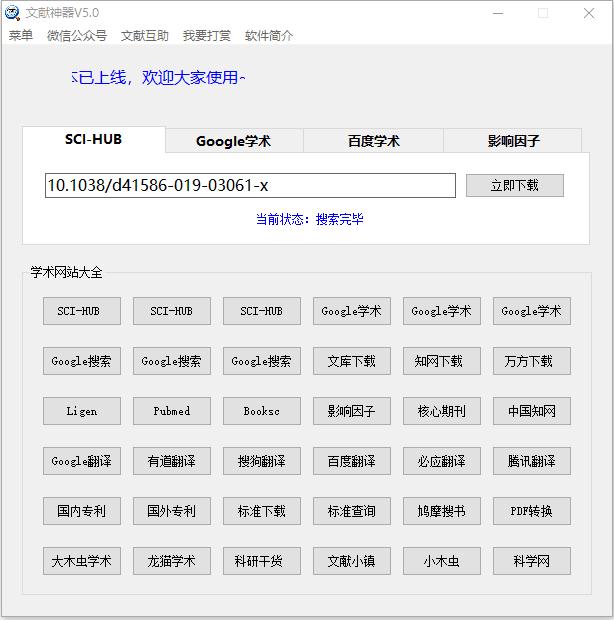Open the 微信公众号 menu item

tap(77, 35)
